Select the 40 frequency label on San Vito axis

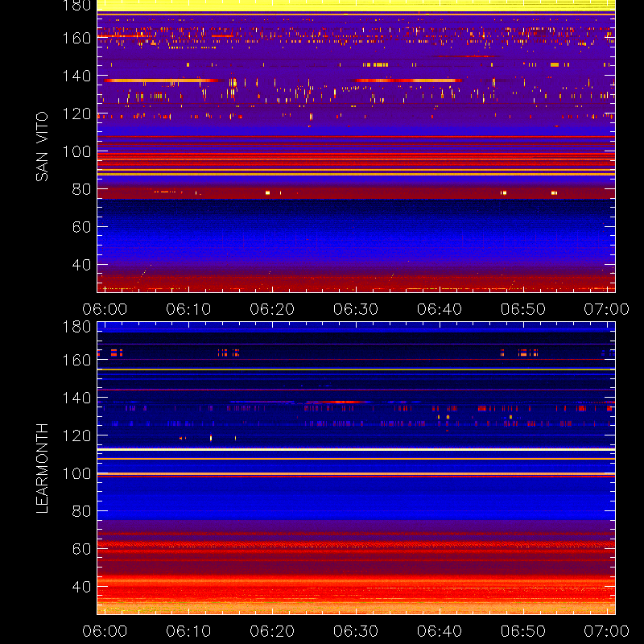[81, 265]
